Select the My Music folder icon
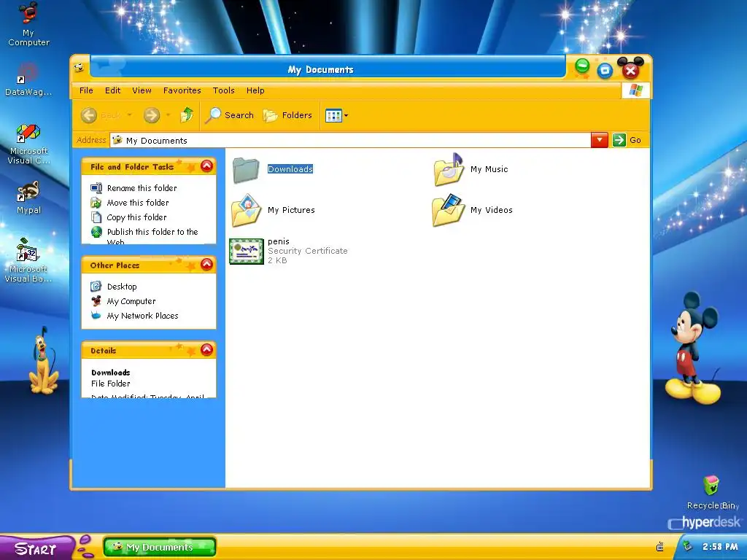This screenshot has width=747, height=560. point(449,169)
